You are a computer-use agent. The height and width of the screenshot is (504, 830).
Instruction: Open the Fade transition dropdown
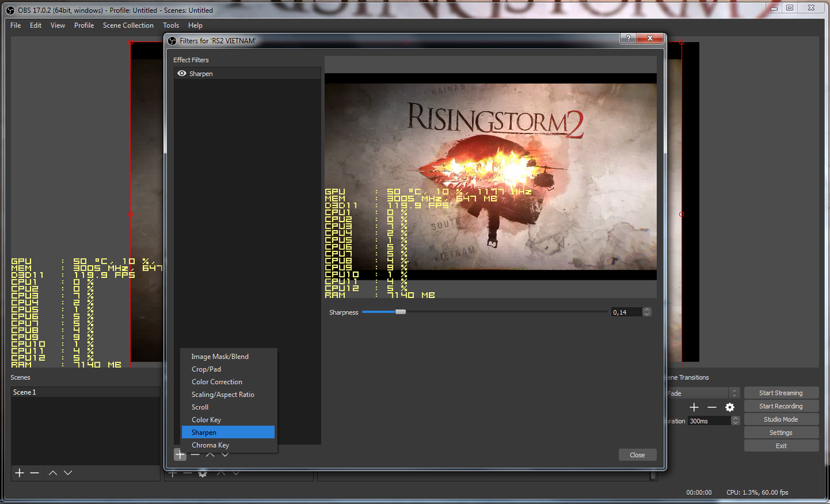(x=702, y=393)
